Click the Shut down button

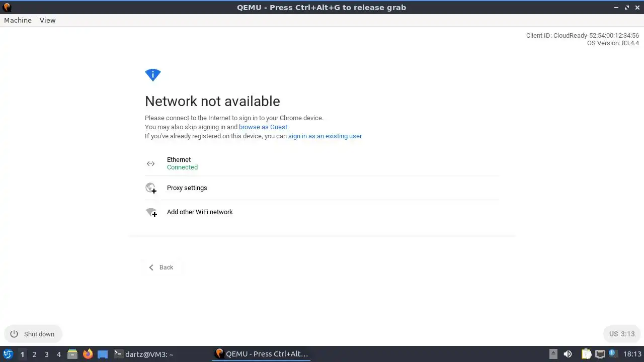point(33,334)
